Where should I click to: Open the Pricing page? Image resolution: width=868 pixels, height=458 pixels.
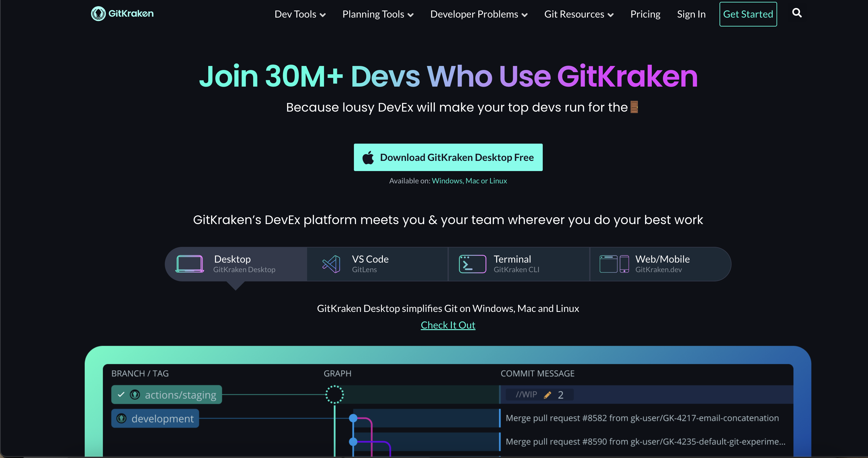[645, 14]
